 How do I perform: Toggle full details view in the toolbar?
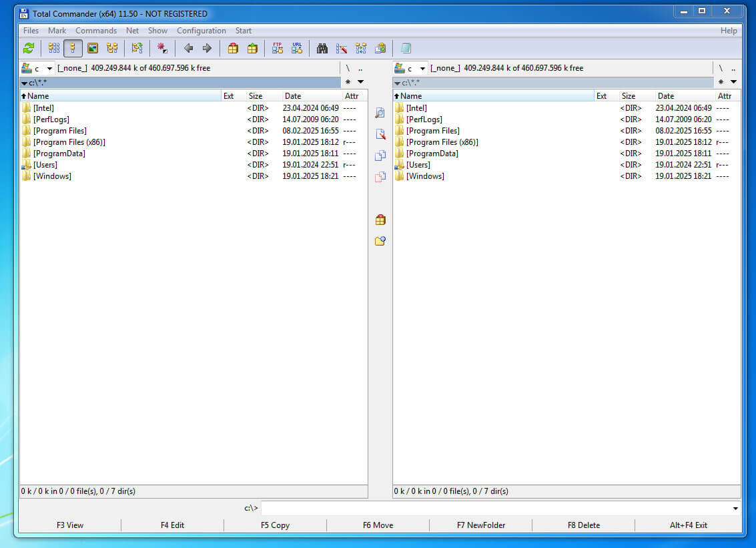pos(73,48)
